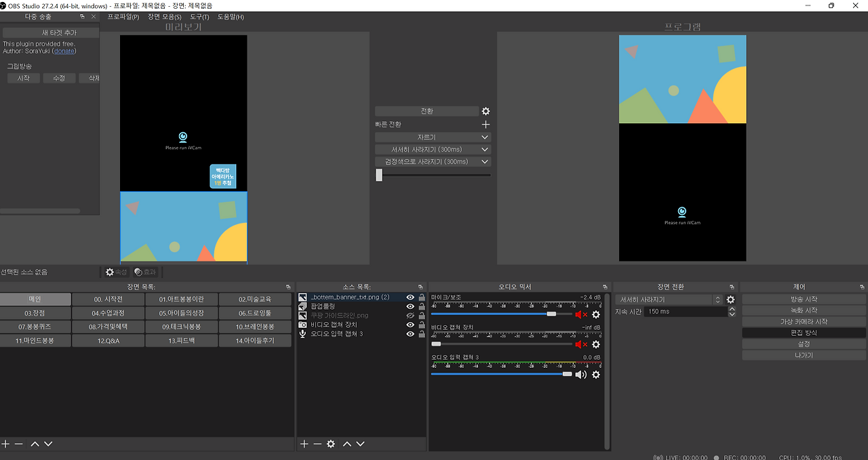The height and width of the screenshot is (460, 868).
Task: Expand the 서서히 사라지기 (300ms) quick transition dropdown
Action: [x=485, y=150]
